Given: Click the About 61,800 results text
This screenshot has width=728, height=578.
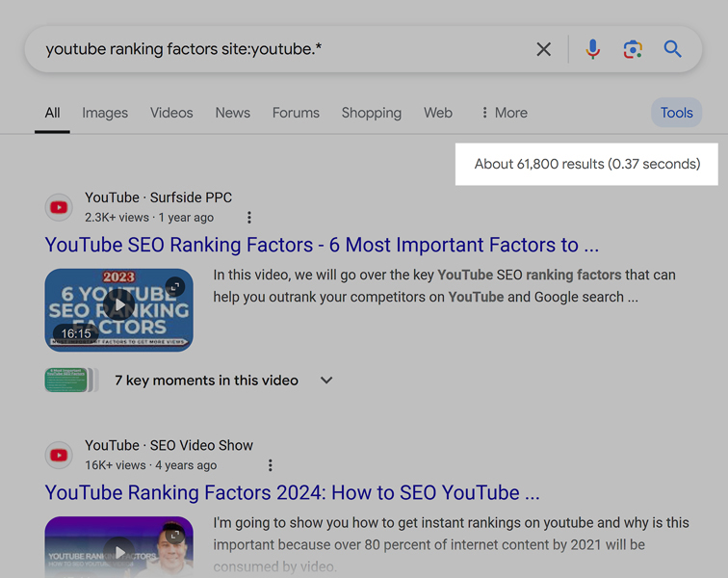Looking at the screenshot, I should 586,164.
